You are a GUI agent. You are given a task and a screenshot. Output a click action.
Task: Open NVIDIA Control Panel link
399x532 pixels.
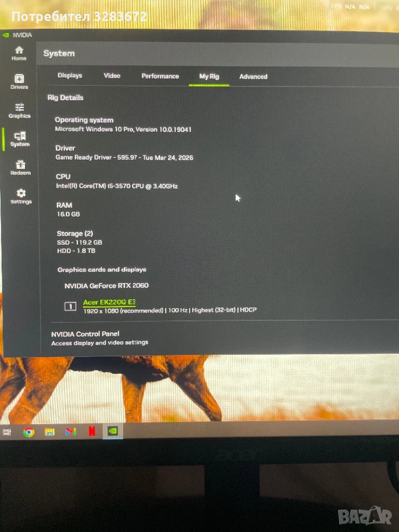85,334
